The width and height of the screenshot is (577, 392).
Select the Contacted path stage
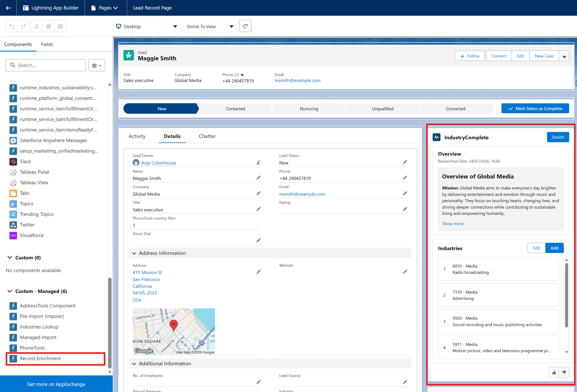click(235, 109)
